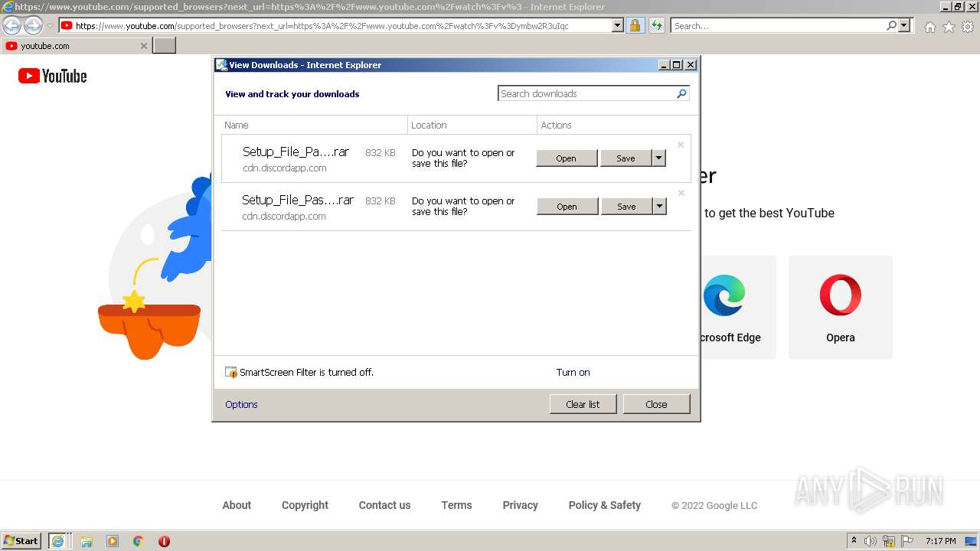The width and height of the screenshot is (980, 551).
Task: Open Opera icon in taskbar
Action: 164,541
